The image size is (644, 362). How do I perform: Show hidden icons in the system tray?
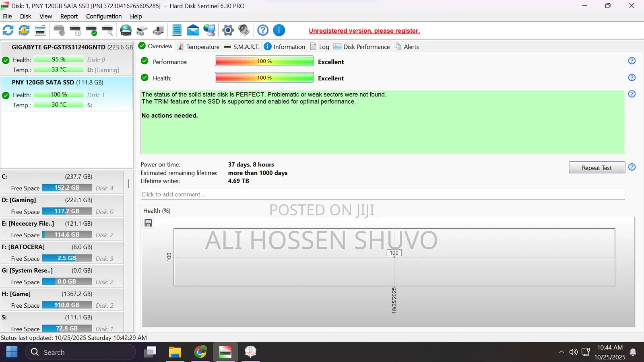pyautogui.click(x=561, y=352)
